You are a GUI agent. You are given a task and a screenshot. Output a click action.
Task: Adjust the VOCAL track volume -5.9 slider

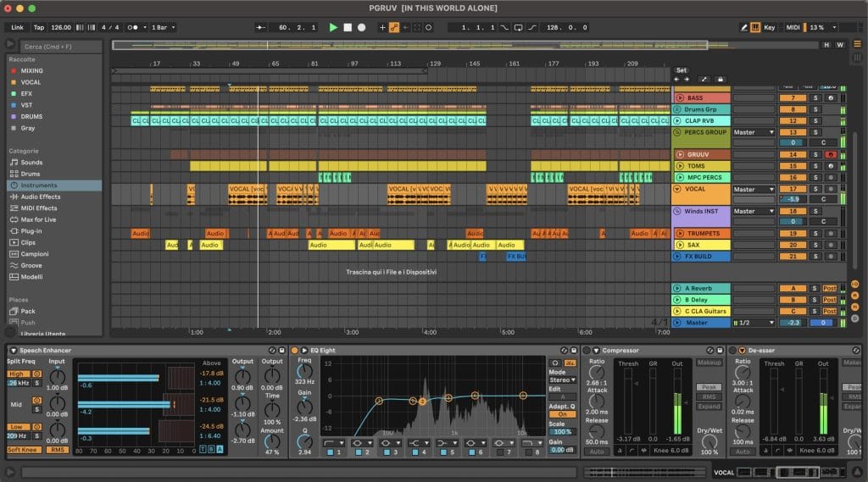click(793, 199)
